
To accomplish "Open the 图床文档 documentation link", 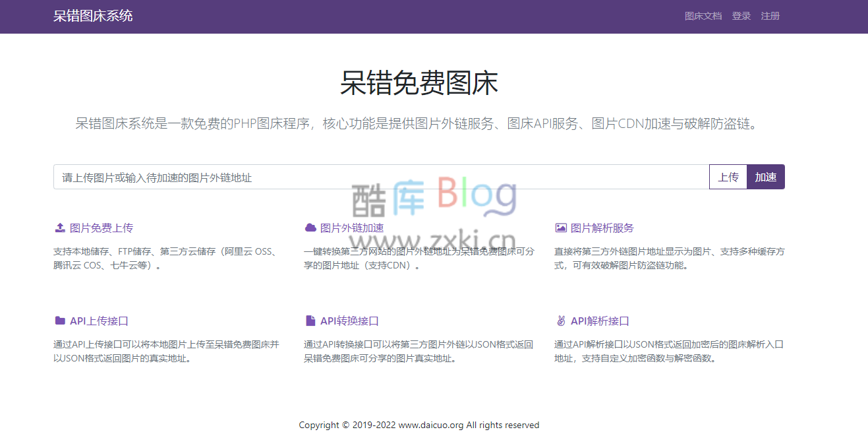I will [702, 16].
